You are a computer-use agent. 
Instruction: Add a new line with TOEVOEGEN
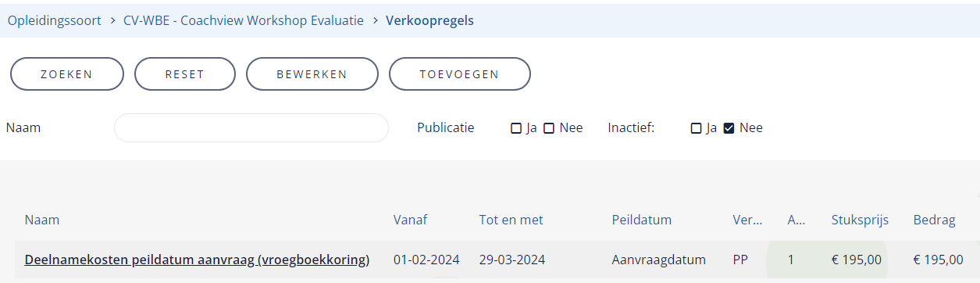460,74
